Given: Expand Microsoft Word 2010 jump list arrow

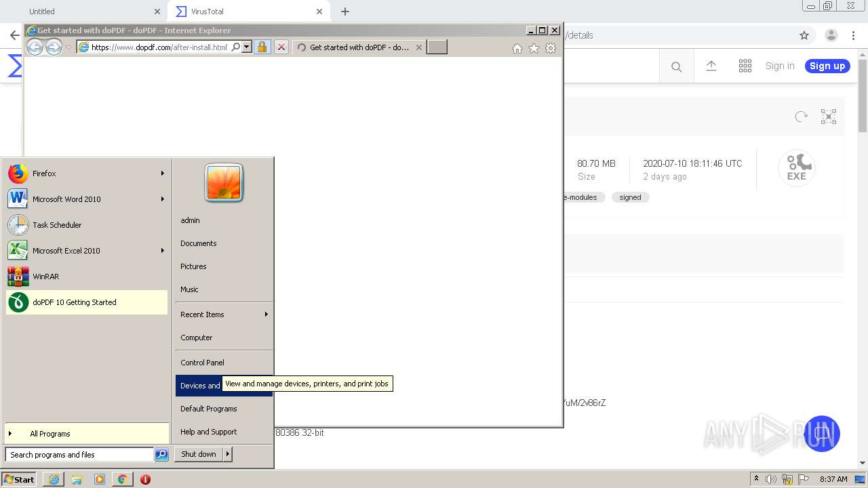Looking at the screenshot, I should point(162,199).
